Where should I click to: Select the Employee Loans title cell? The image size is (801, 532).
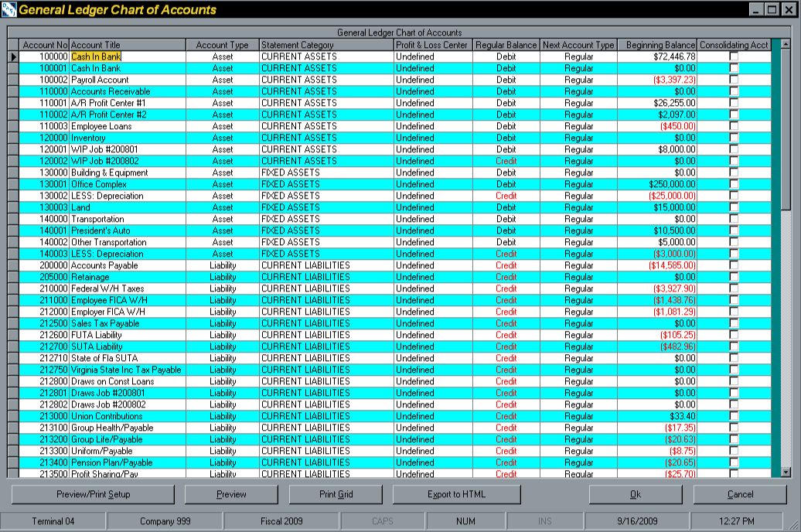[x=128, y=126]
